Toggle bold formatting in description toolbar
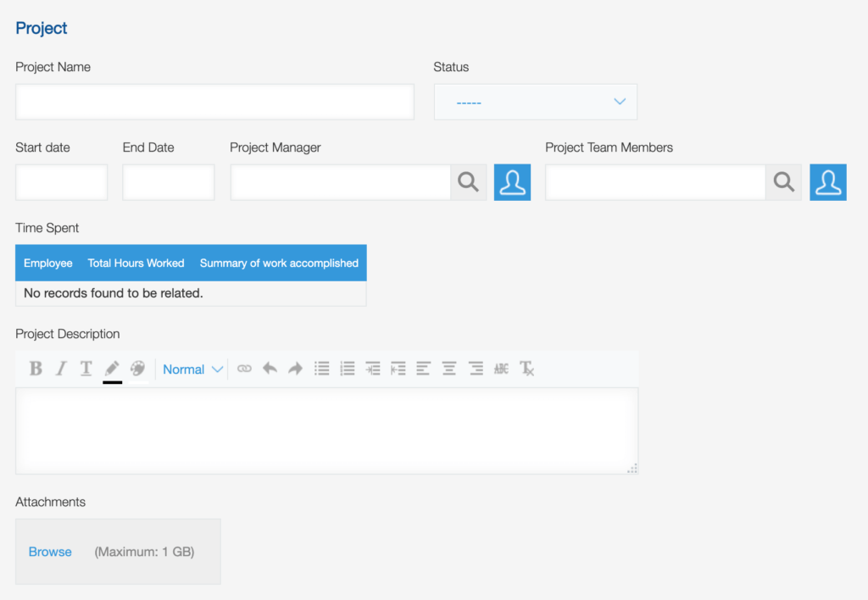The width and height of the screenshot is (868, 600). tap(36, 368)
